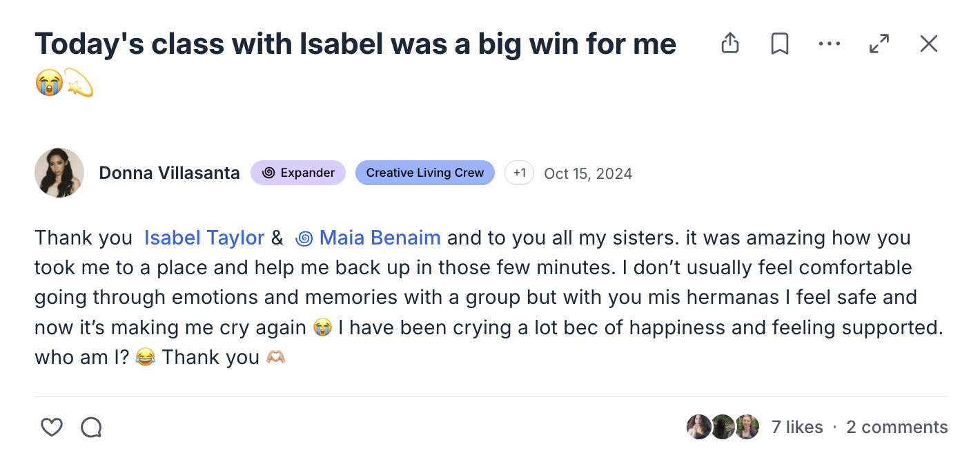This screenshot has height=460, width=980.
Task: Click the Oct 15, 2024 post date
Action: coord(588,173)
